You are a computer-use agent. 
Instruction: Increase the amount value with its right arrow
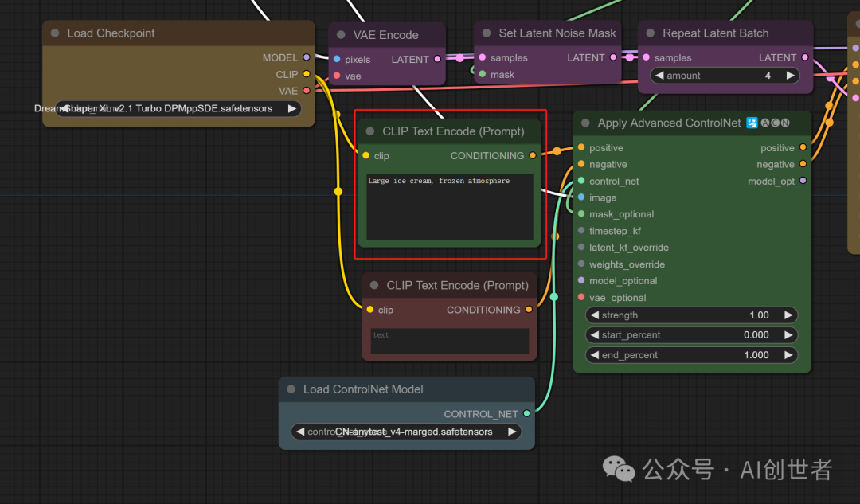click(790, 76)
